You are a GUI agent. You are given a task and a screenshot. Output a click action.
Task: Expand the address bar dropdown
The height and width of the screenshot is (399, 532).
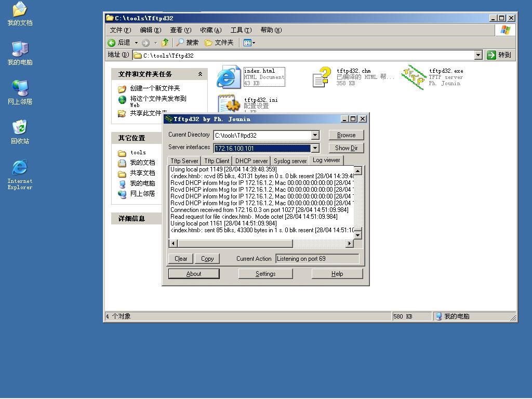(x=478, y=55)
